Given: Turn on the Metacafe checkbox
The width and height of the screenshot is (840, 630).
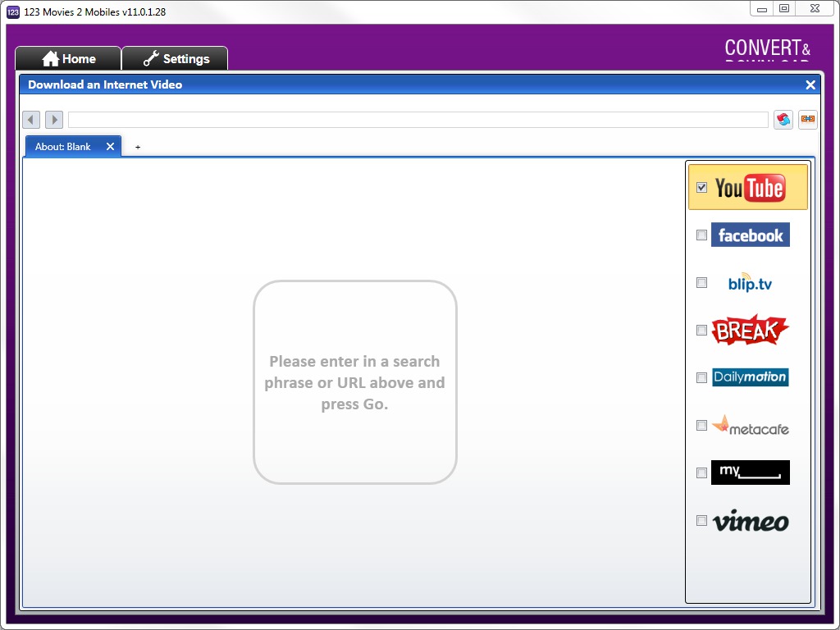Looking at the screenshot, I should 702,426.
